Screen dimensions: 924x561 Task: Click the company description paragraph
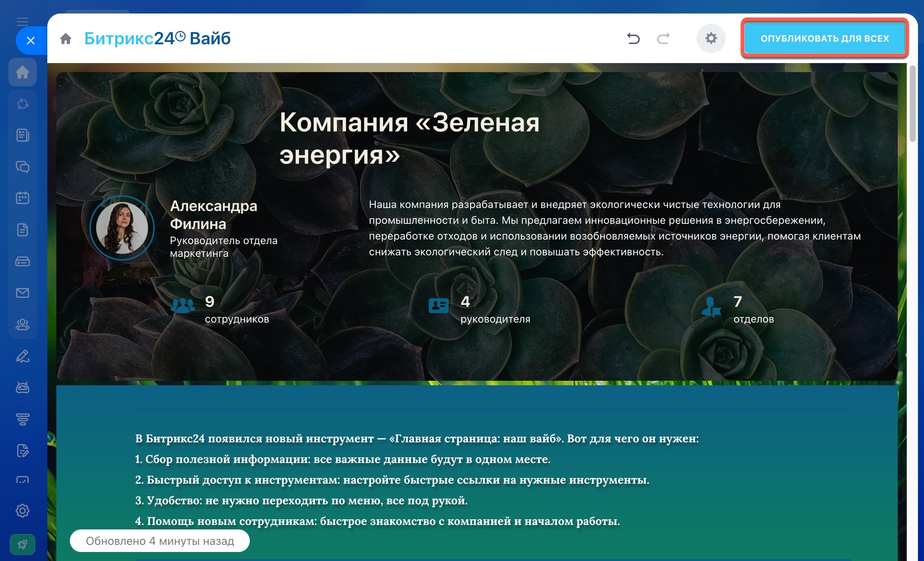614,228
